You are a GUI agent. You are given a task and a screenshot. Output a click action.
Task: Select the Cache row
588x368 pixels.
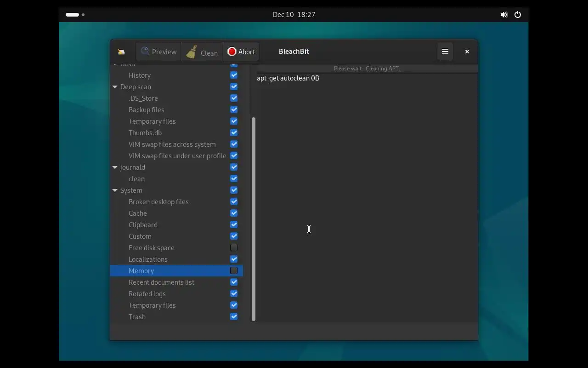[176, 213]
